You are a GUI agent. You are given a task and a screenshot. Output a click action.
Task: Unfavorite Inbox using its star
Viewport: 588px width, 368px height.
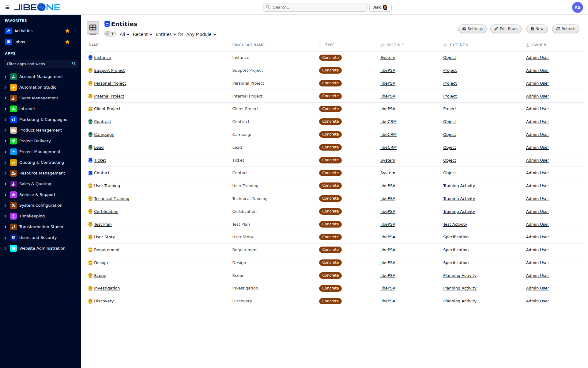coord(67,42)
